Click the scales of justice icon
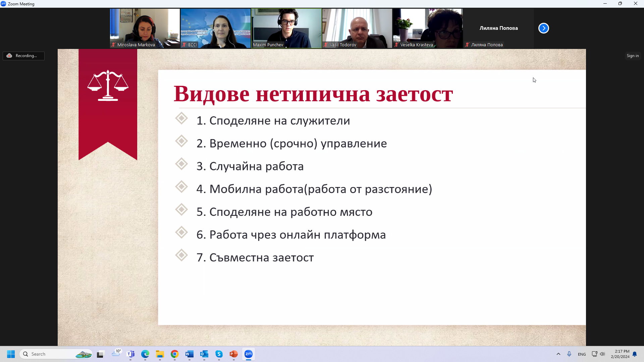The height and width of the screenshot is (362, 644). tap(108, 85)
